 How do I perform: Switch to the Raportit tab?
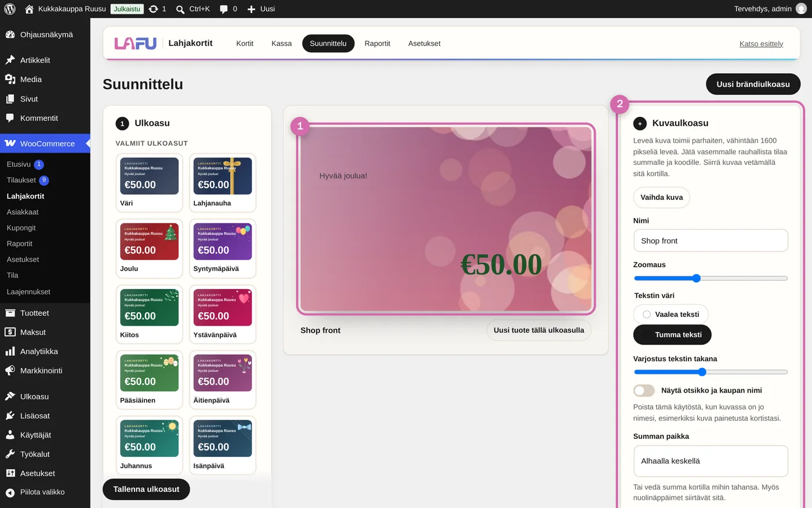coord(377,44)
